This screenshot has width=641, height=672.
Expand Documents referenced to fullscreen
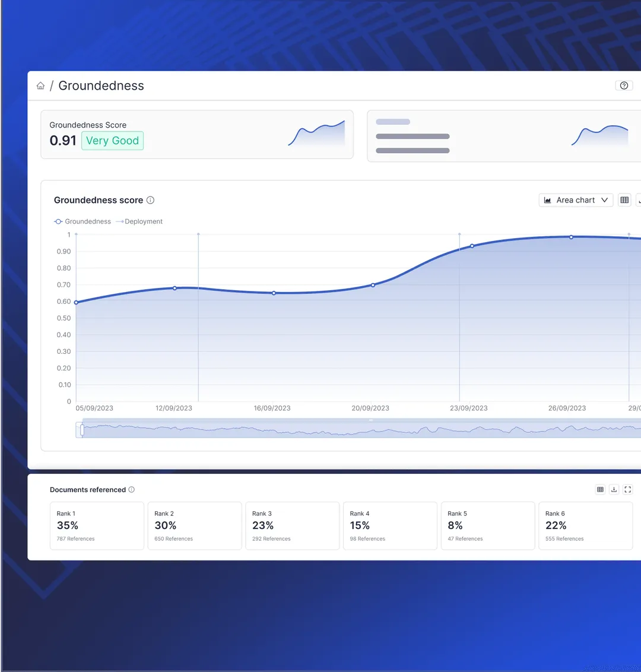tap(628, 489)
